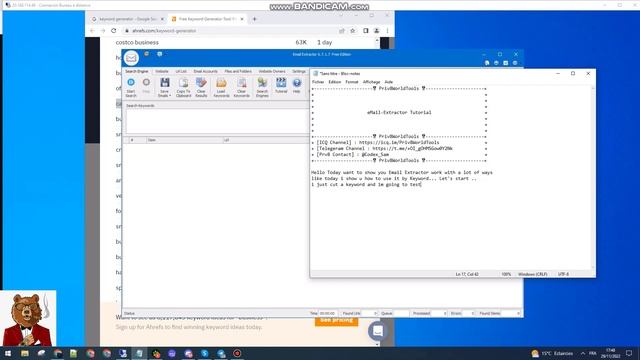The image size is (640, 360).
Task: Open Affichage menu in Notepad
Action: tap(371, 82)
